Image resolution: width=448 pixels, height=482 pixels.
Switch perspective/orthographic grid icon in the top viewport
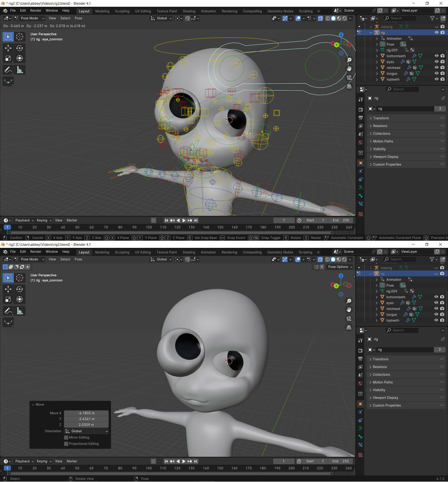point(349,86)
